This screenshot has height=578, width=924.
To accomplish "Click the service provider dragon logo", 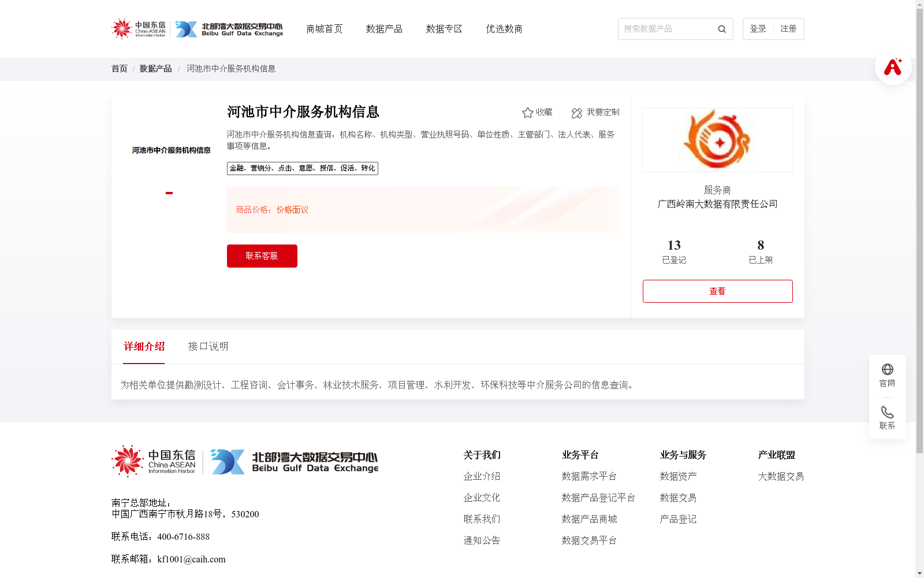I will 717,140.
